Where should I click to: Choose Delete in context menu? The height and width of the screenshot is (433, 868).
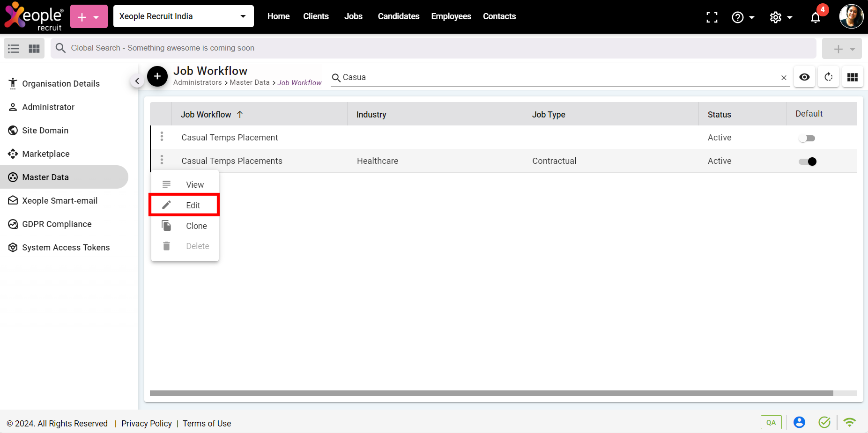coord(185,246)
